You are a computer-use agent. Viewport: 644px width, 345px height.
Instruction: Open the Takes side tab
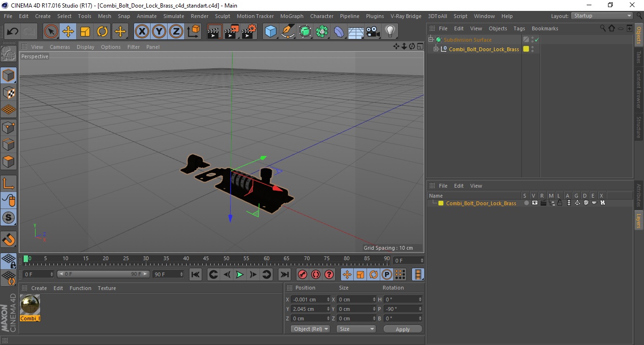point(639,57)
